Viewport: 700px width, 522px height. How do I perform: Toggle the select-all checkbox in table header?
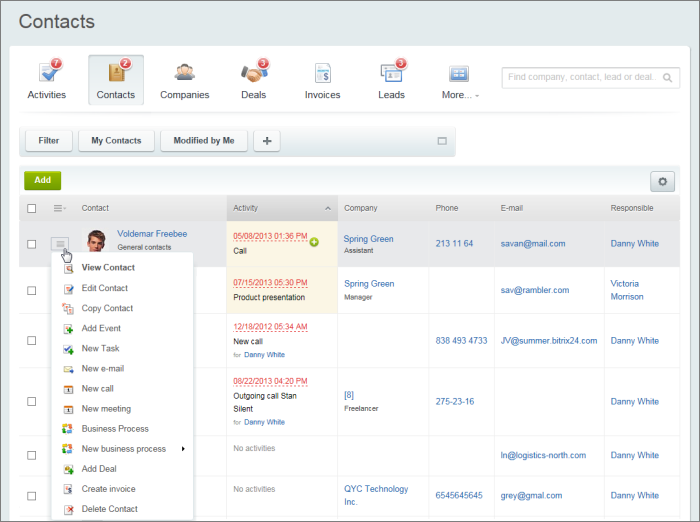[x=32, y=208]
